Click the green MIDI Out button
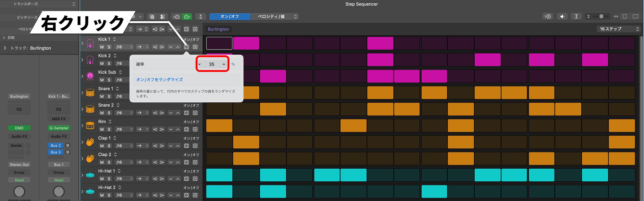 187,17
